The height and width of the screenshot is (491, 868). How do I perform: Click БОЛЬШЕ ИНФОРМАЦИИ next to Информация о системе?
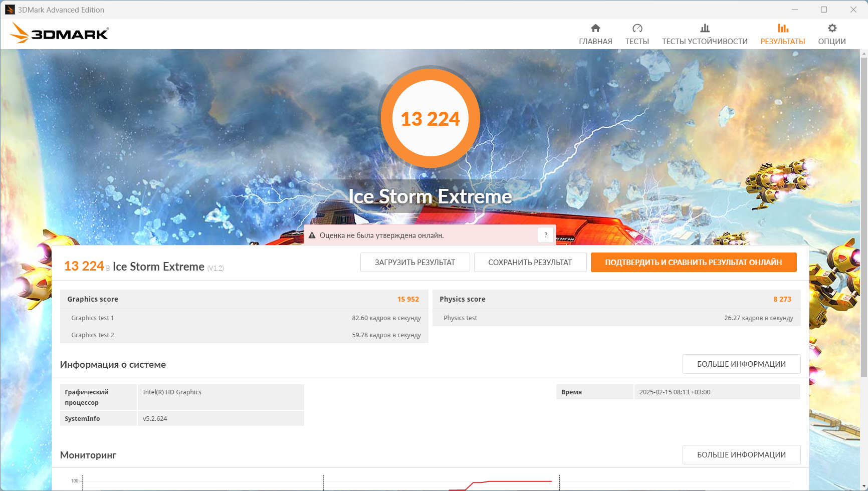pyautogui.click(x=741, y=364)
